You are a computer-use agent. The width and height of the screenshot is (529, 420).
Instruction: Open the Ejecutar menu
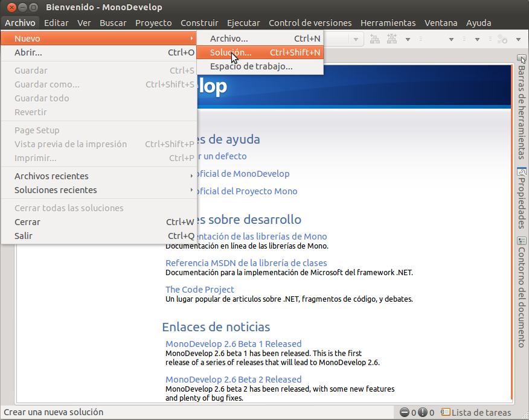[x=243, y=23]
